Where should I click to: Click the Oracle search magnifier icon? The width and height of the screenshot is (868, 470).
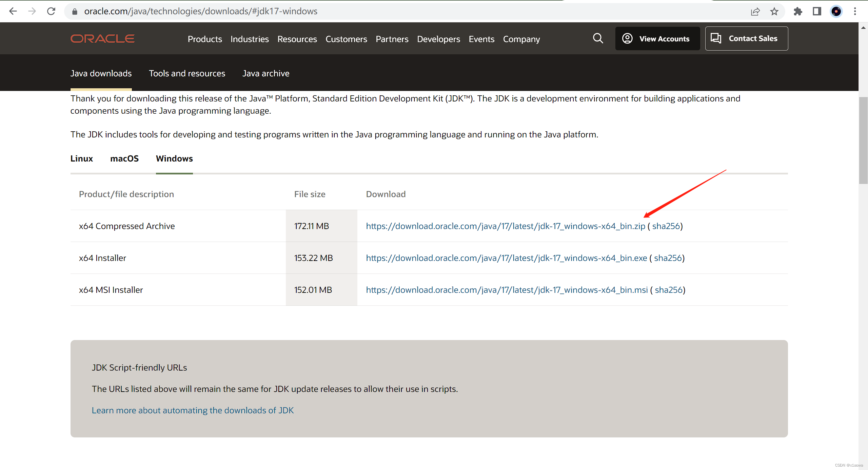point(598,38)
